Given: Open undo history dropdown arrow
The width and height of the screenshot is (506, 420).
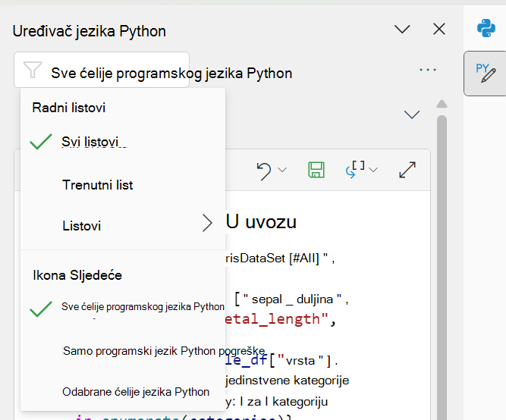Looking at the screenshot, I should pyautogui.click(x=282, y=170).
